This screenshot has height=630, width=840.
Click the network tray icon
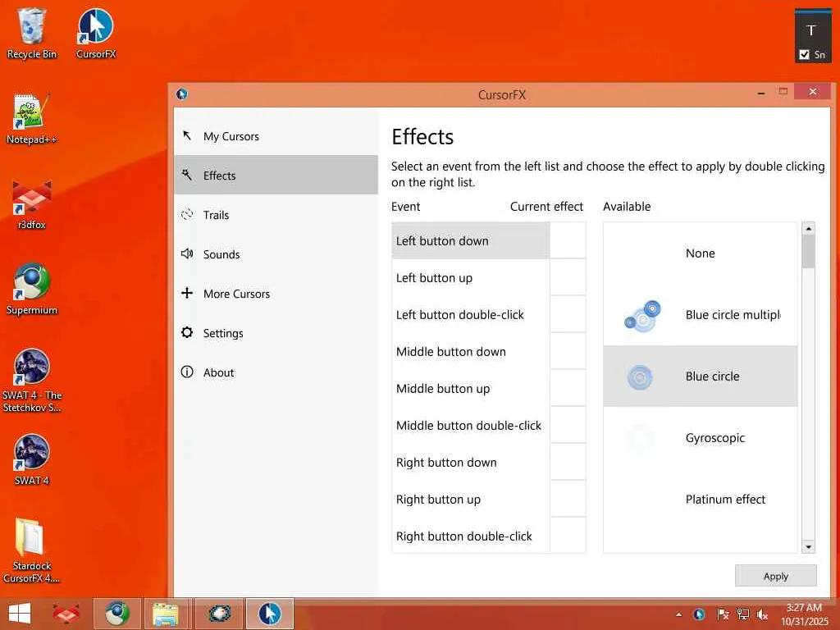pos(742,614)
